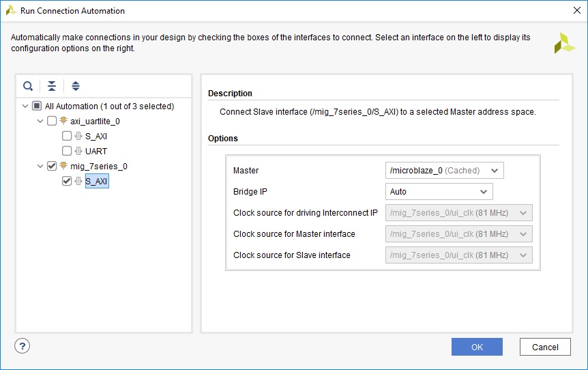Select S_AXI under axi_uartlite_0
588x370 pixels.
[95, 136]
